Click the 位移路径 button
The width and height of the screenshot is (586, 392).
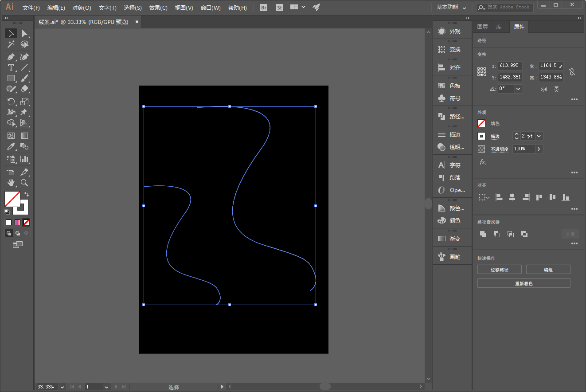pos(500,270)
